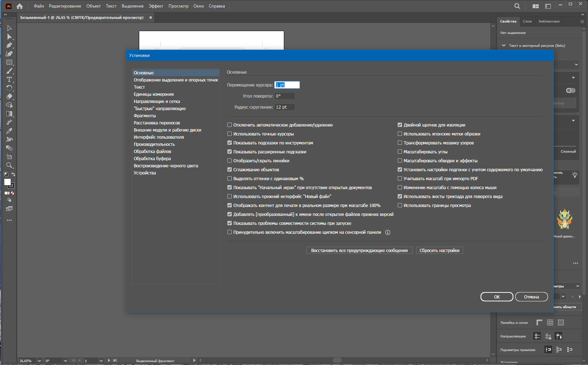This screenshot has height=365, width=588.
Task: Select the Zoom magnifier tool
Action: [9, 165]
